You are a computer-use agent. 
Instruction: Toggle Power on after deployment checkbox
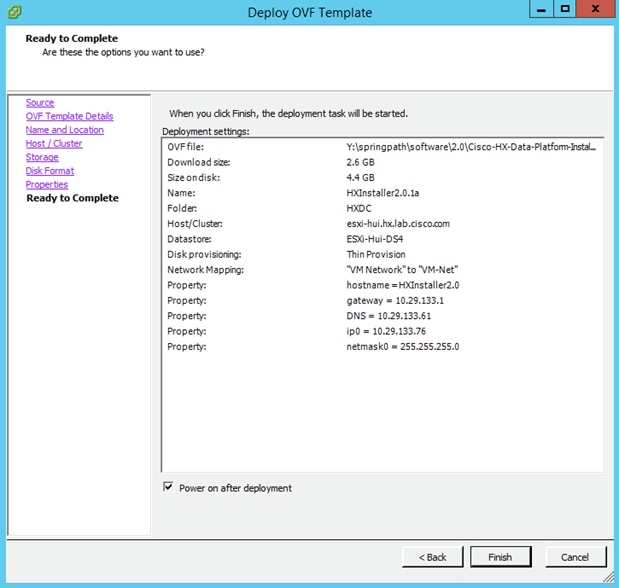[x=168, y=487]
